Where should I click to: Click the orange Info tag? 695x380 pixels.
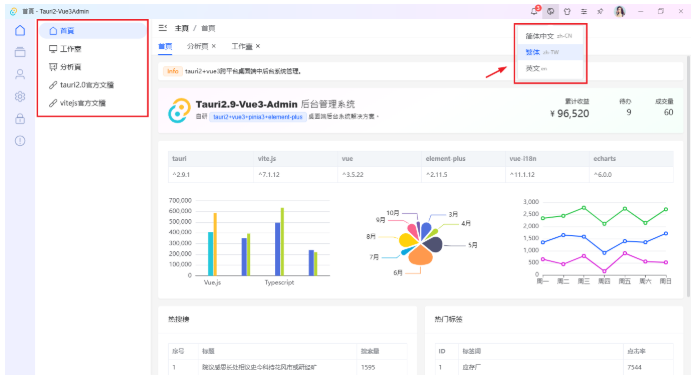click(172, 71)
